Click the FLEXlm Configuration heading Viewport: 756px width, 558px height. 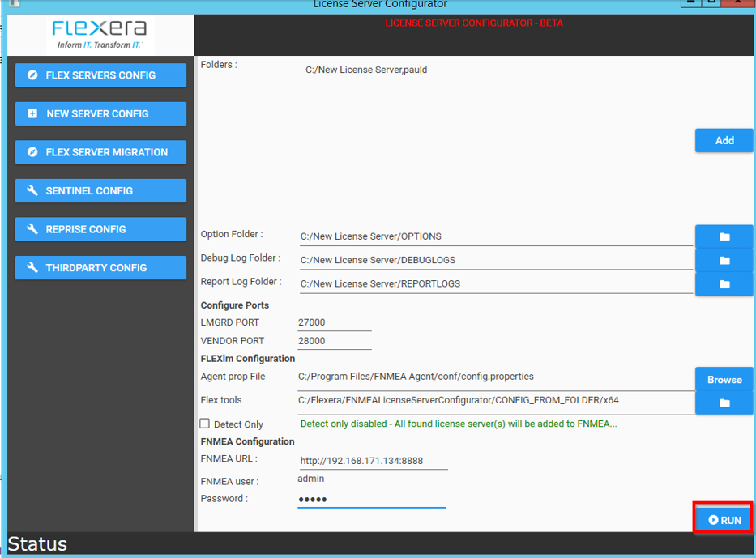[x=248, y=359]
